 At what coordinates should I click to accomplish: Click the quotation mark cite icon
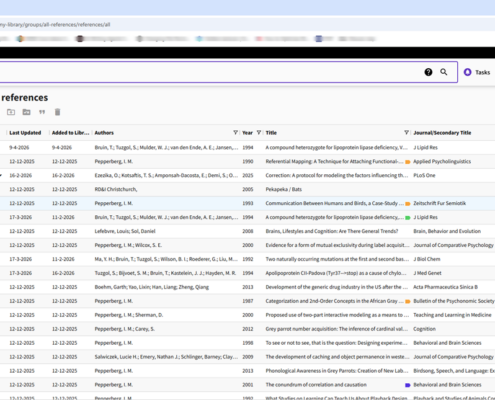42,112
